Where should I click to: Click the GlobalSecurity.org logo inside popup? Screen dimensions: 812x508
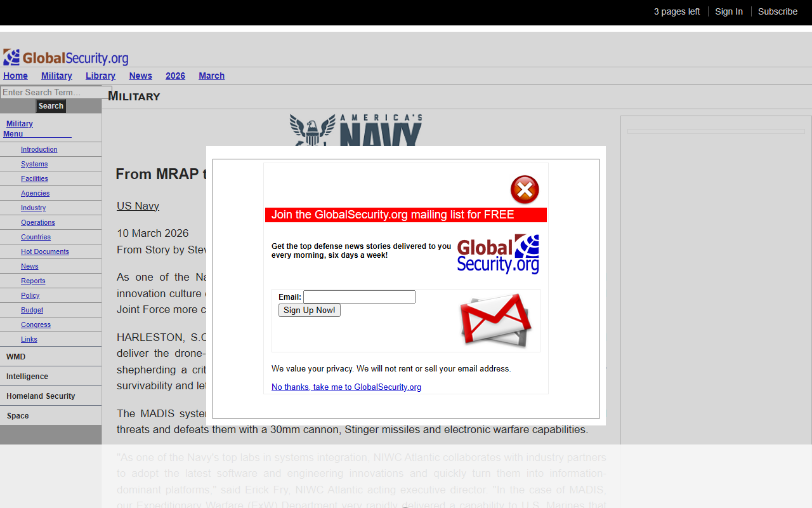click(x=498, y=254)
